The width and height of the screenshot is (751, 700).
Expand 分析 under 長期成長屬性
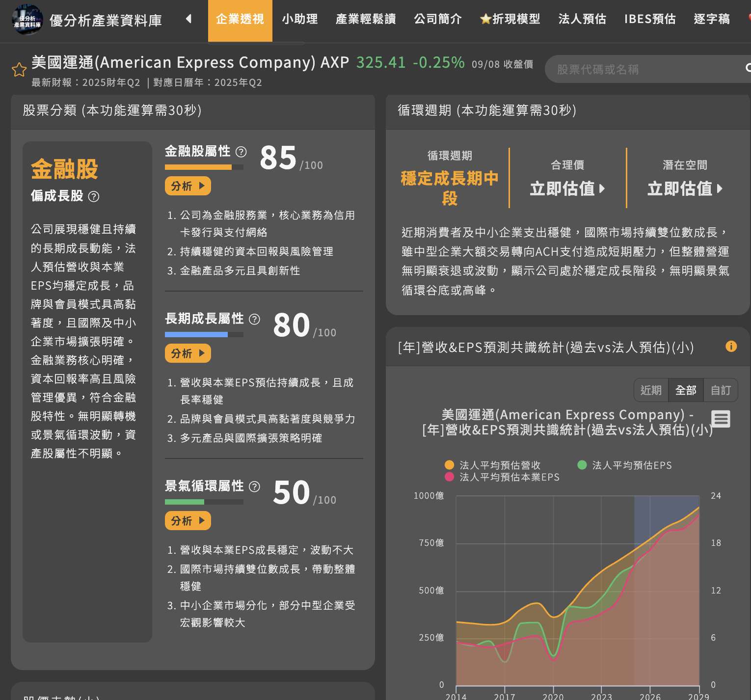tap(188, 353)
